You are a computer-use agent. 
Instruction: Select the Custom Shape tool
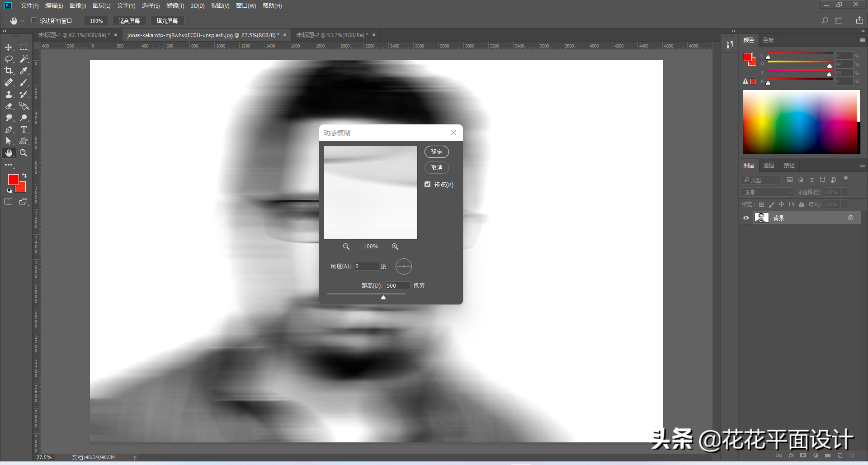[x=24, y=141]
